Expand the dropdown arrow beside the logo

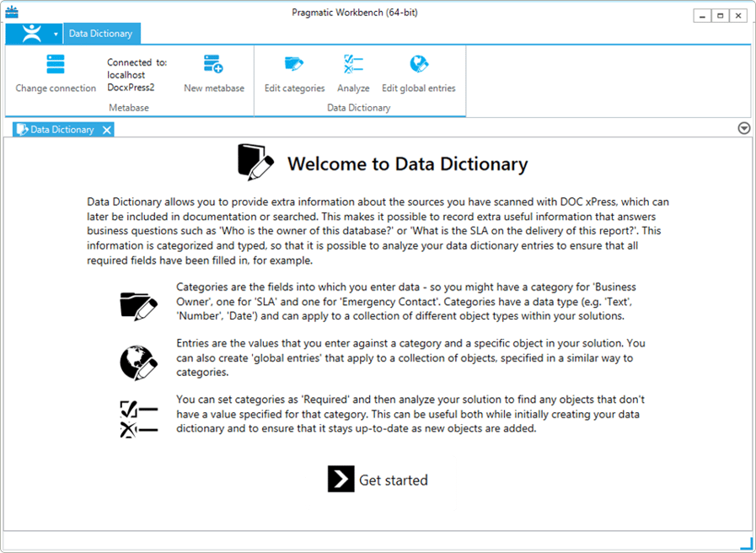click(56, 35)
